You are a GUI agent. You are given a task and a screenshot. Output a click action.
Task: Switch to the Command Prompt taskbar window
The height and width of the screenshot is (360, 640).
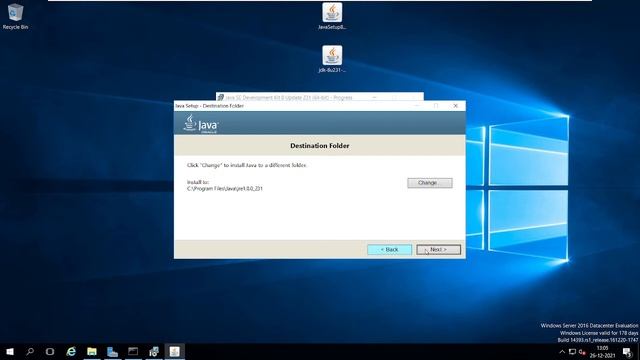coord(133,351)
